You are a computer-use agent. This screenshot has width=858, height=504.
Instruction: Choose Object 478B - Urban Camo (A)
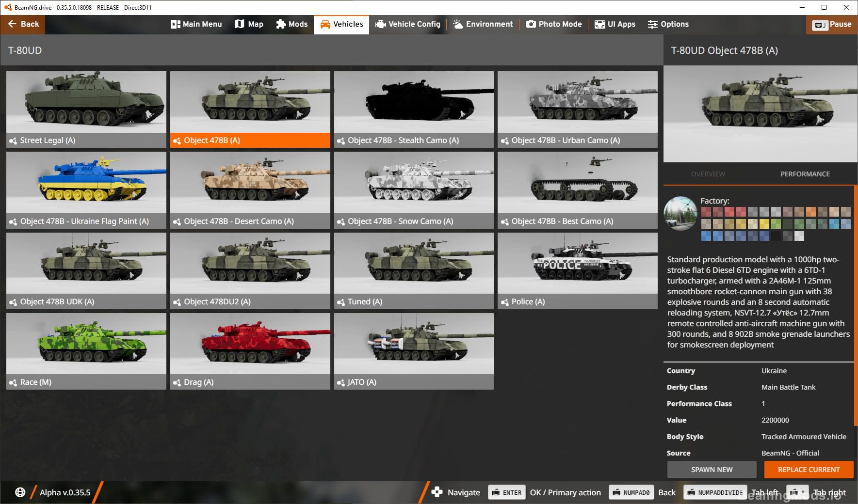pyautogui.click(x=578, y=110)
